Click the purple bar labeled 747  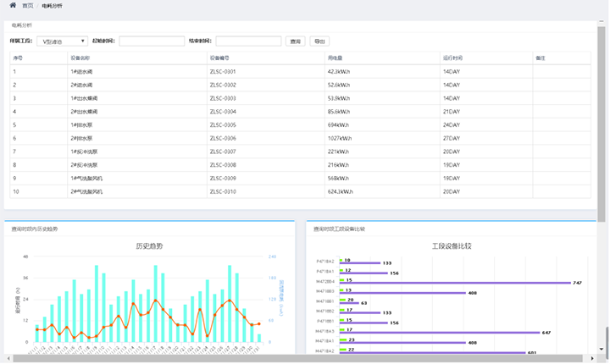[456, 282]
